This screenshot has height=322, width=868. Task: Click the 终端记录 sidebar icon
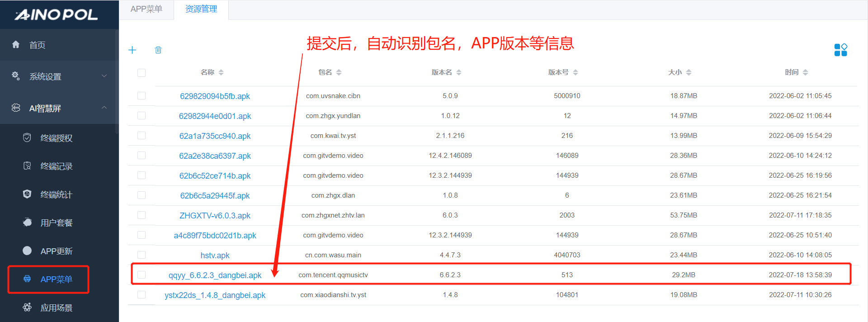point(27,166)
